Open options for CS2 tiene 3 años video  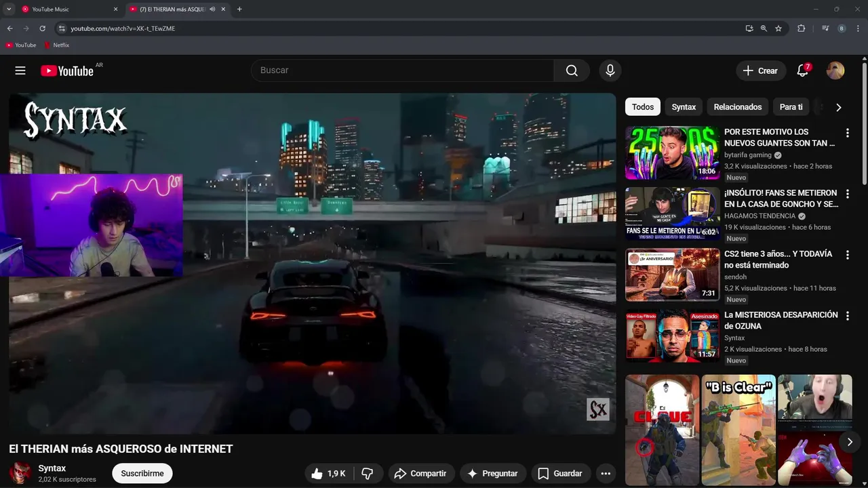847,255
